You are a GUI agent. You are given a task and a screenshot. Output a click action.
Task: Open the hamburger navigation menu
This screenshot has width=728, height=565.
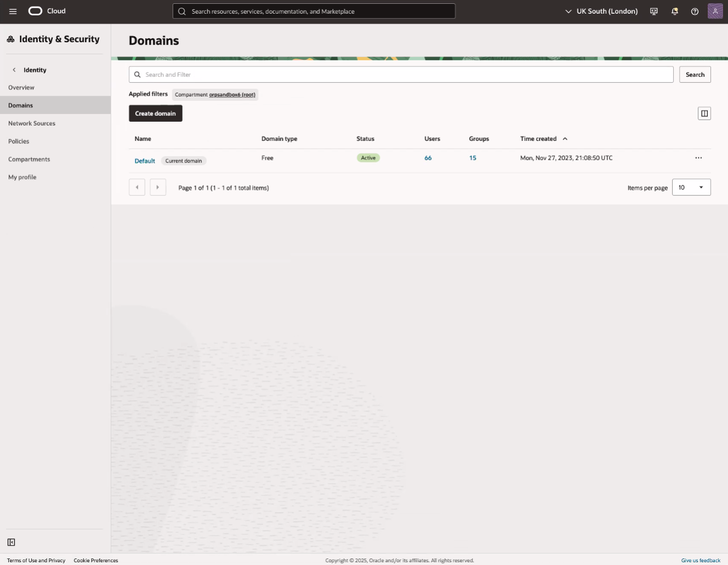pyautogui.click(x=13, y=11)
